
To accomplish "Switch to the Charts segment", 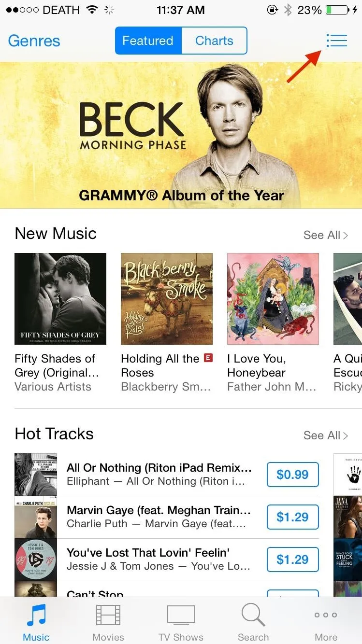I will 214,41.
